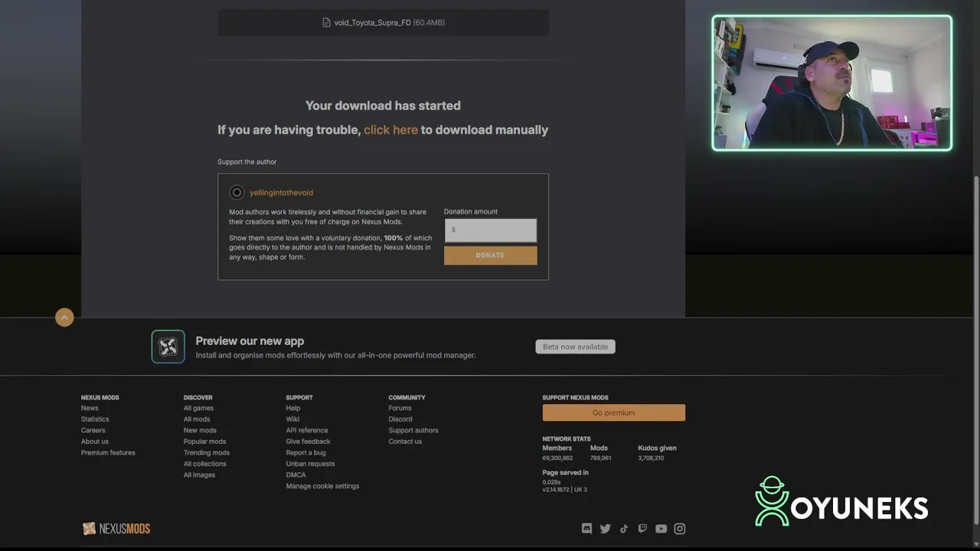Click the Beta now available button
This screenshot has height=551, width=980.
tap(575, 347)
